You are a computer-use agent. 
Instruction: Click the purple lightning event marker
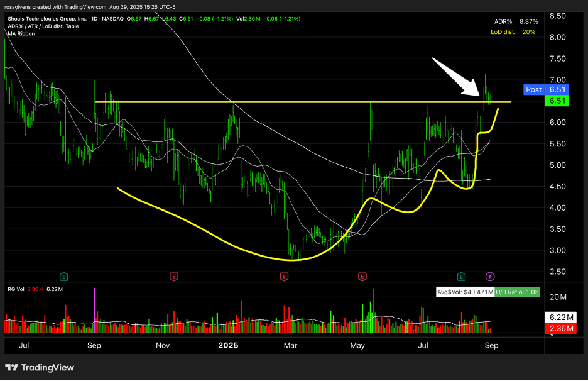tap(491, 276)
